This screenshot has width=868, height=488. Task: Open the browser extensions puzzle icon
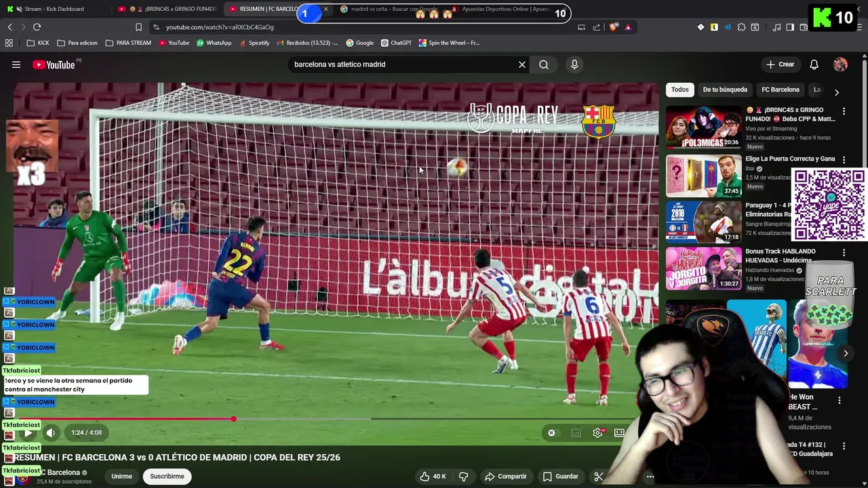pos(741,27)
